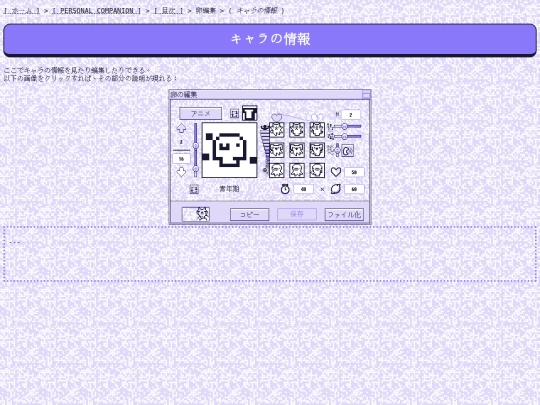
Task: Click the character thumbnail preview beside コピー
Action: [196, 214]
